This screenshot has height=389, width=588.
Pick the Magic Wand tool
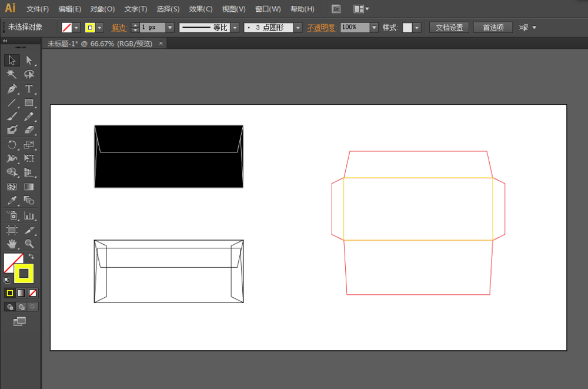12,74
